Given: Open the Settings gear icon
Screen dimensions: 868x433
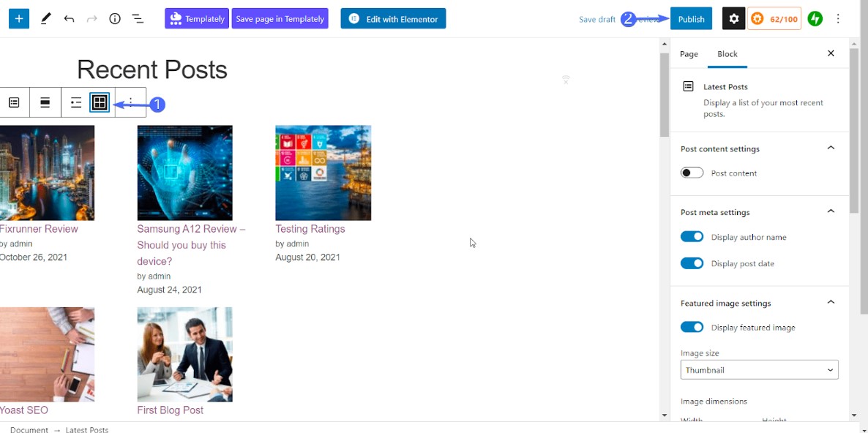Looking at the screenshot, I should [733, 19].
